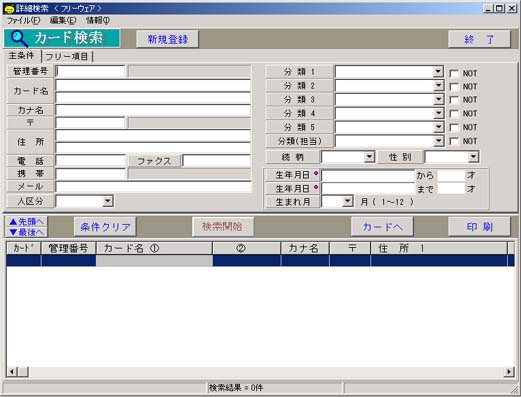Click the 管理番号 field label

(x=30, y=71)
